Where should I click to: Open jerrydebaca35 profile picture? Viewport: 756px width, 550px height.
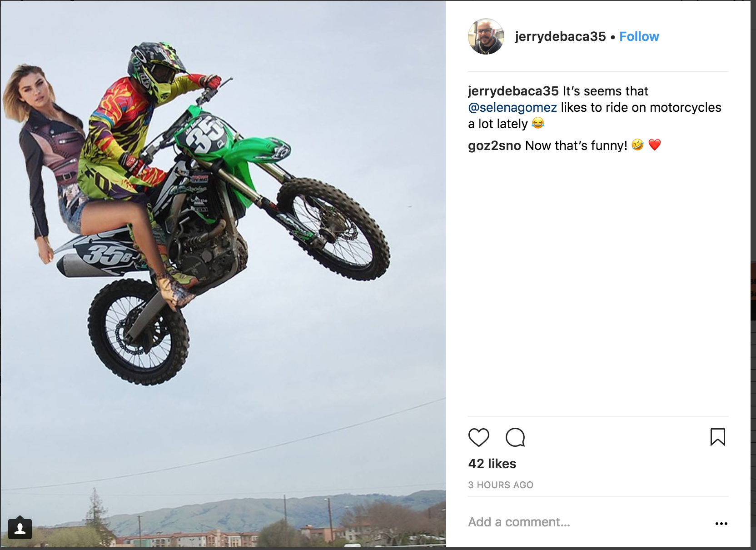coord(486,36)
